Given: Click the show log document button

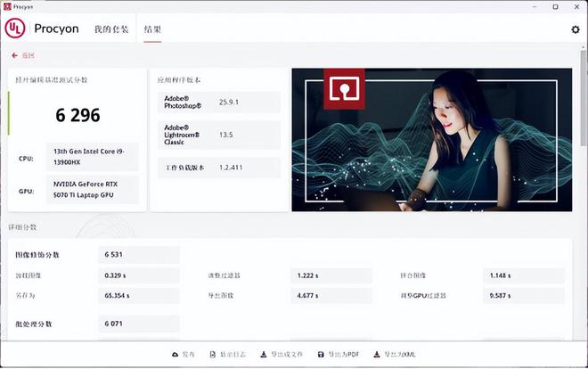Looking at the screenshot, I should click(227, 355).
